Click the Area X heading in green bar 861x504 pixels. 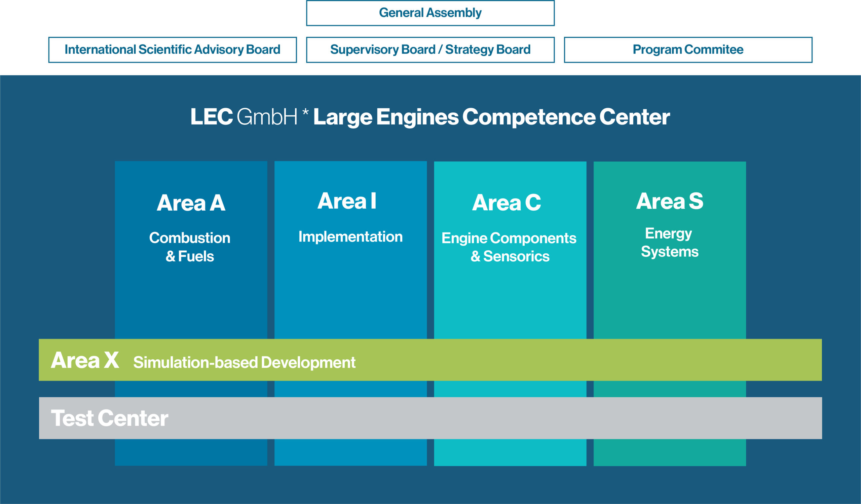(x=85, y=360)
